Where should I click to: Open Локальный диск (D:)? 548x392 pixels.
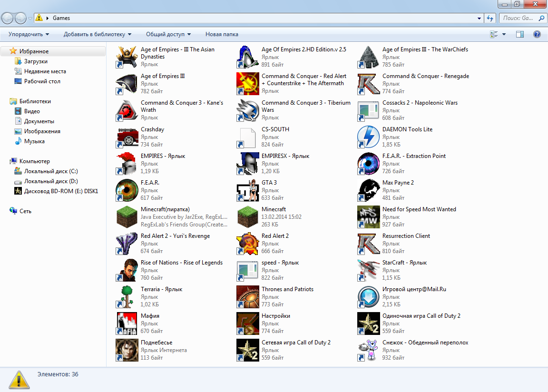pos(51,181)
